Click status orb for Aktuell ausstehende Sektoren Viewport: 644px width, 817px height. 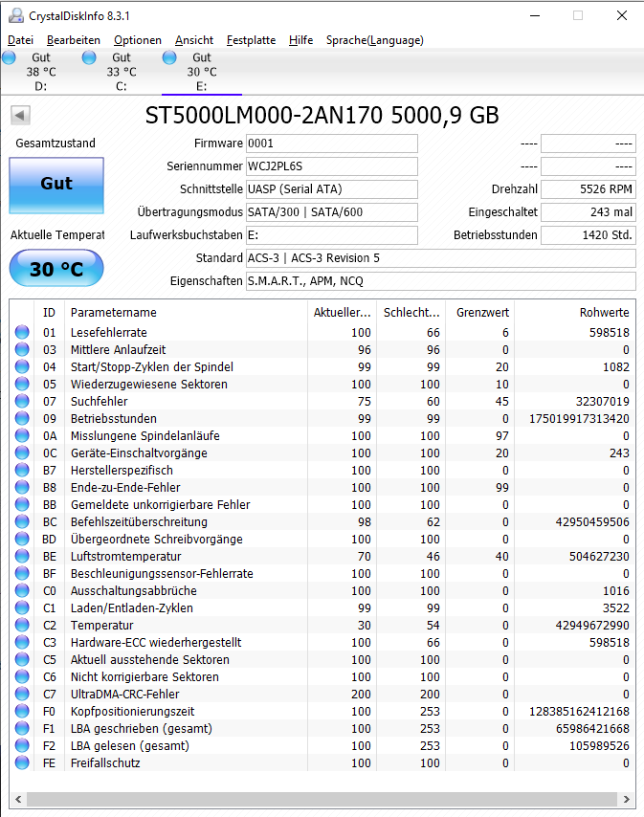coord(22,658)
